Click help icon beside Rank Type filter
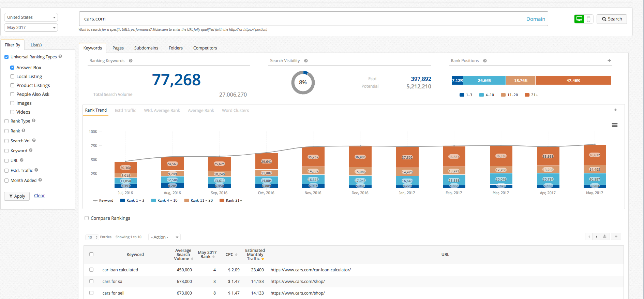 tap(34, 120)
